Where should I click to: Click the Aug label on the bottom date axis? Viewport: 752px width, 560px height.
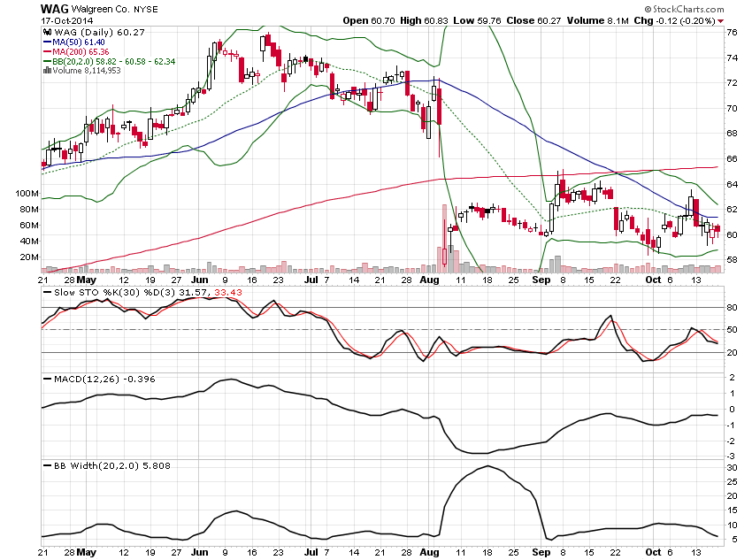click(x=429, y=552)
